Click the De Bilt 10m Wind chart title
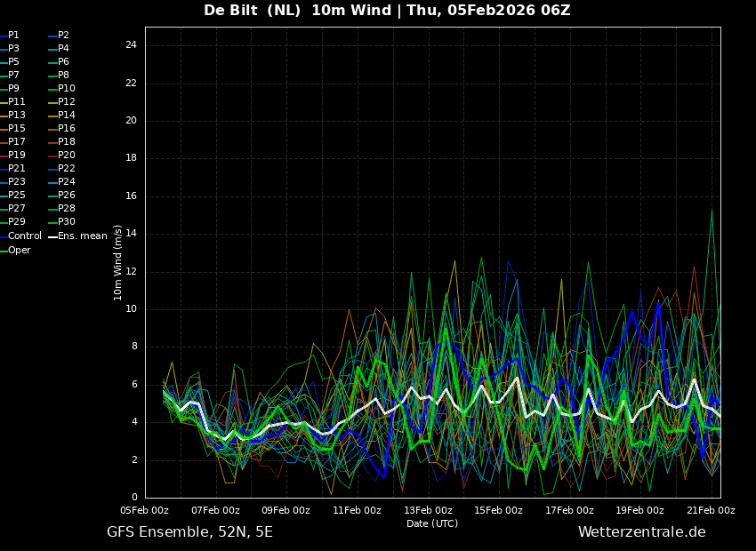This screenshot has width=756, height=551. (387, 11)
